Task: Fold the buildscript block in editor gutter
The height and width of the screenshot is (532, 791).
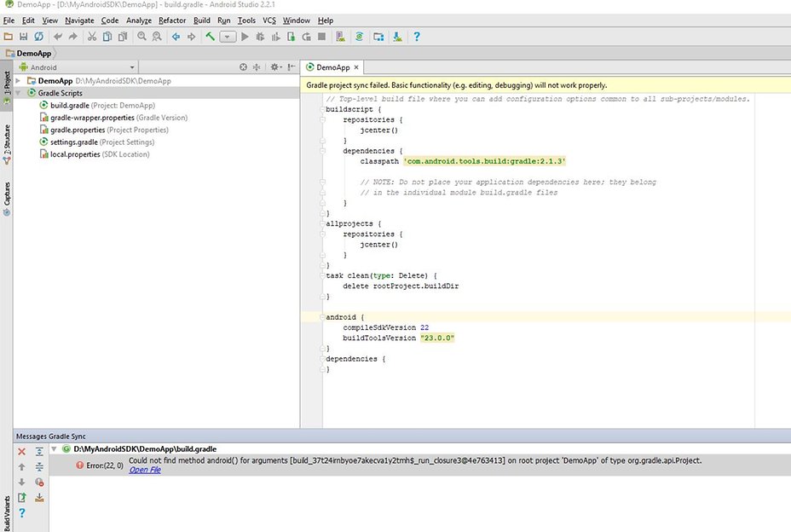Action: 322,109
